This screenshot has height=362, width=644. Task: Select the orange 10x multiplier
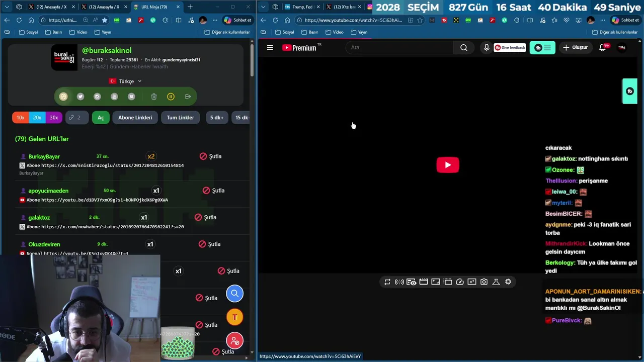click(20, 118)
